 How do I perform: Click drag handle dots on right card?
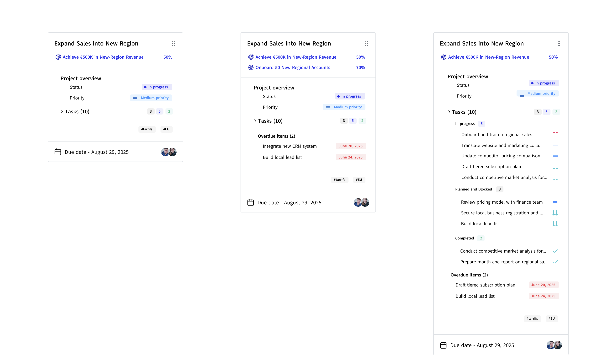click(x=559, y=44)
